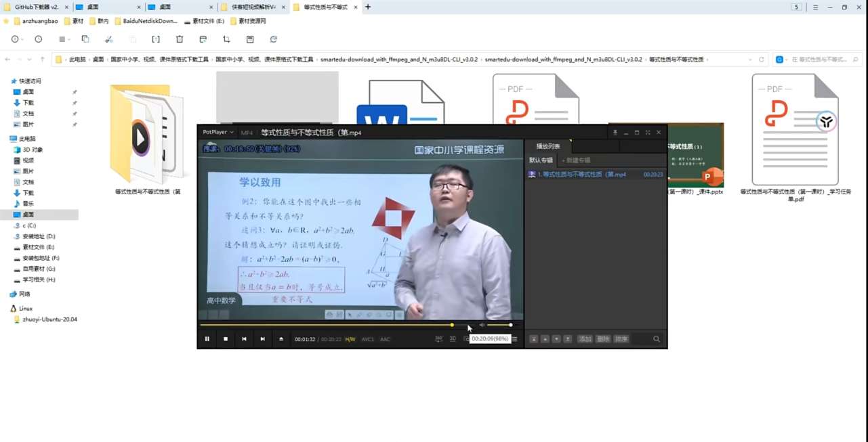Expand the 此电脑 tree node
Screen dimensions: 868x442
pos(5,139)
